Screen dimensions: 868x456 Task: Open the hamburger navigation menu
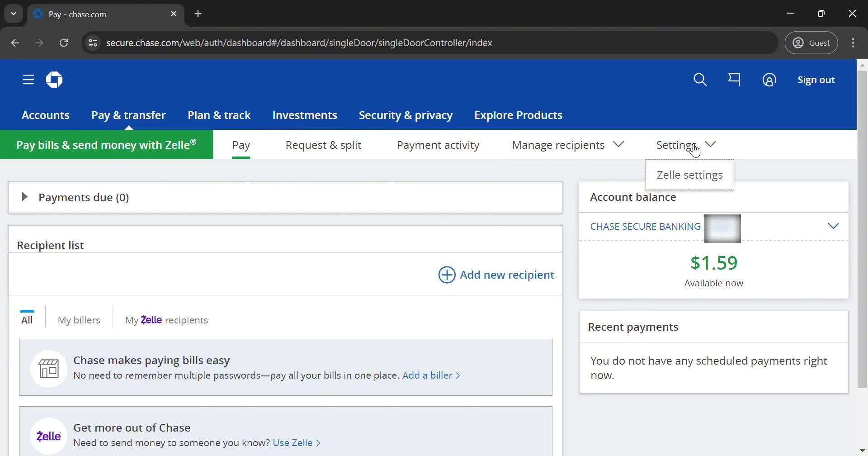coord(28,80)
